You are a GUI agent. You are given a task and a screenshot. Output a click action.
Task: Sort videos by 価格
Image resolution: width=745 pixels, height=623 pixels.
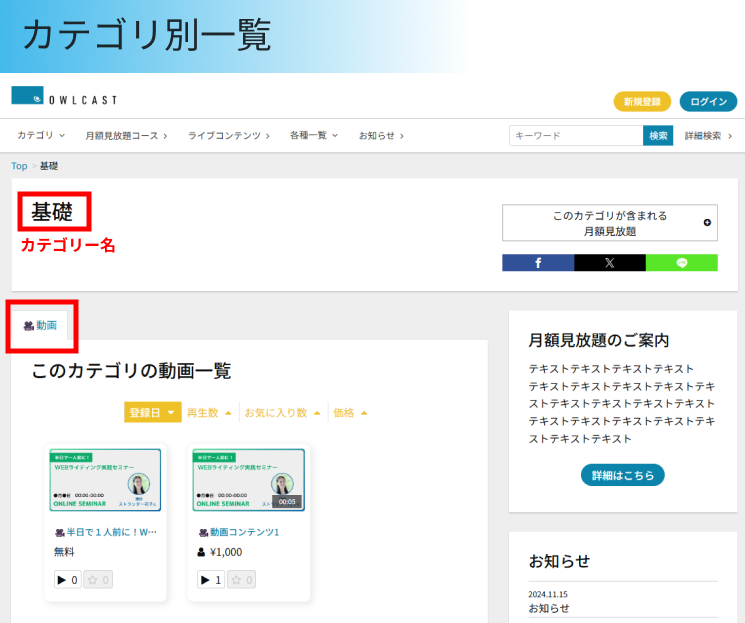tap(350, 412)
